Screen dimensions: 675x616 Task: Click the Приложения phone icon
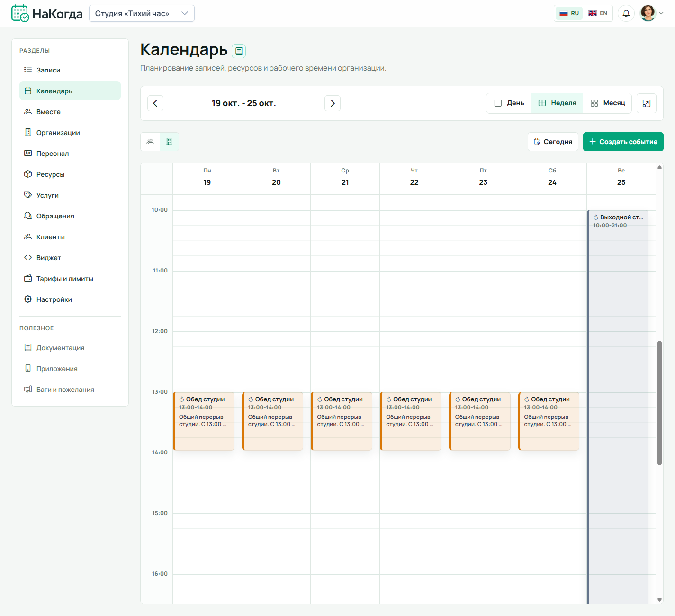(28, 368)
